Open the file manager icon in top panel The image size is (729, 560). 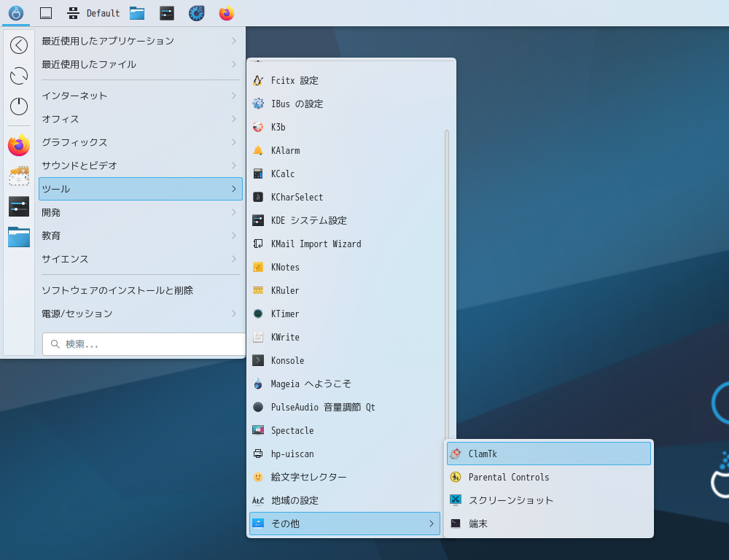[x=137, y=13]
